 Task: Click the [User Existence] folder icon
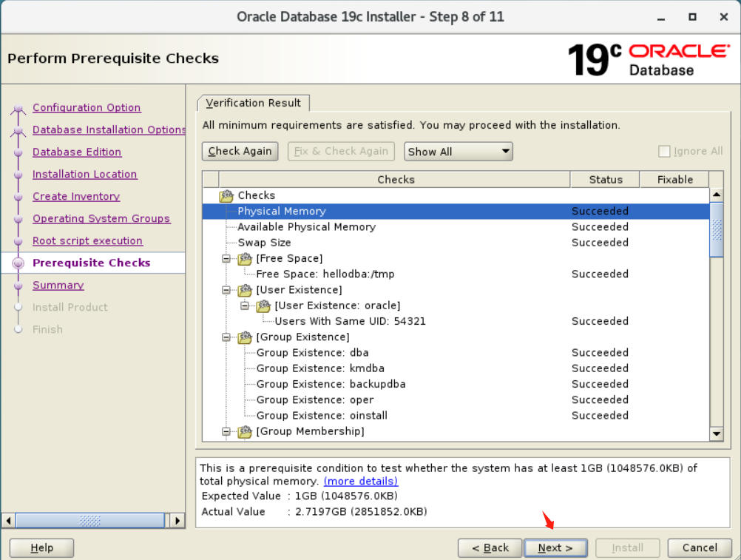[245, 290]
